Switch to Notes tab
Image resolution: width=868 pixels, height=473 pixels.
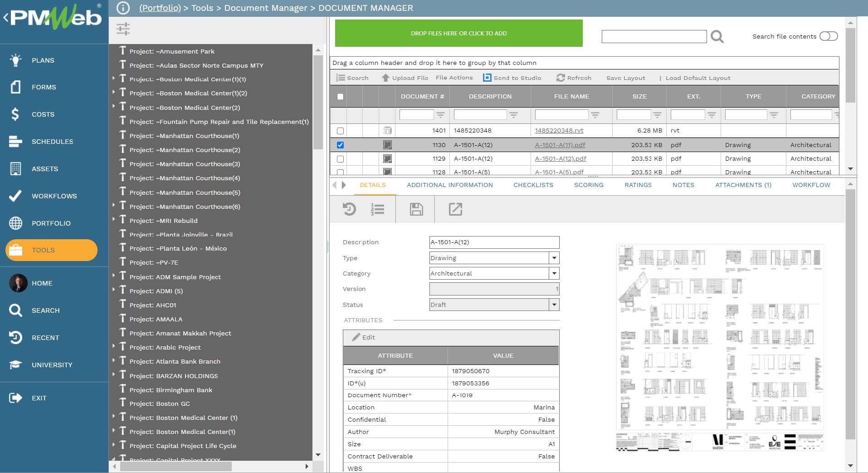pyautogui.click(x=683, y=185)
